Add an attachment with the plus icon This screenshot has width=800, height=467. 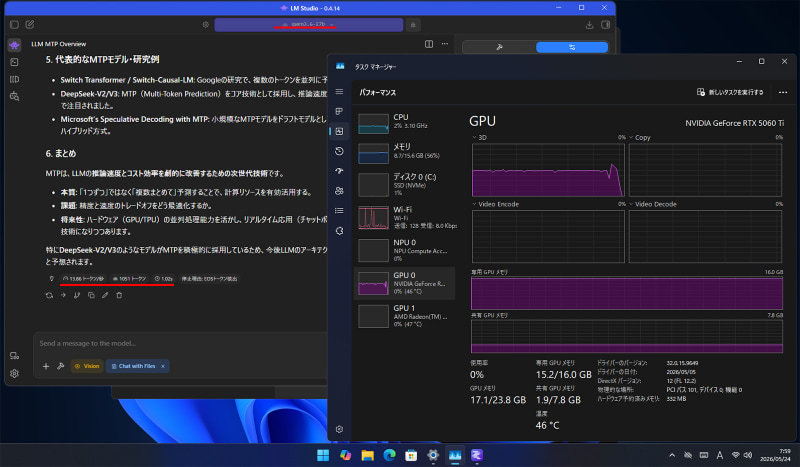pos(46,366)
